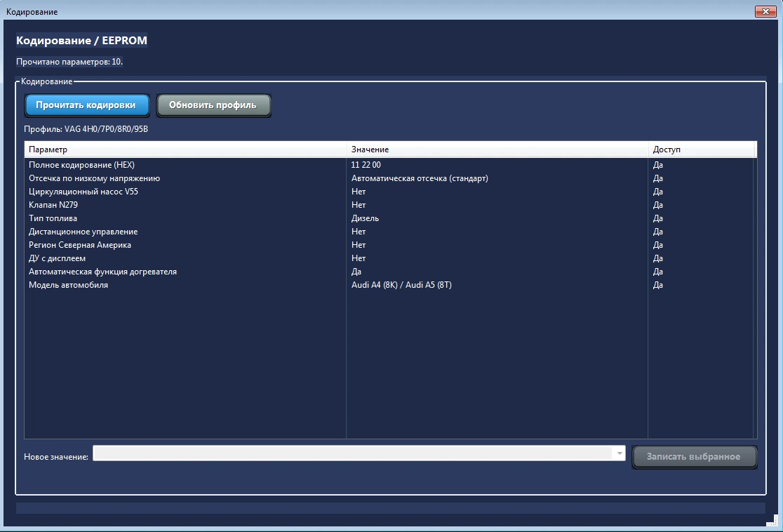
Task: Select the ДУ с дисплеем row
Action: tap(391, 258)
